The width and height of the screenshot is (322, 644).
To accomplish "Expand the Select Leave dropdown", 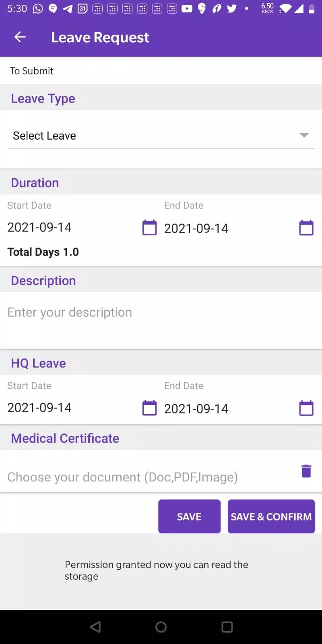I will pos(161,136).
